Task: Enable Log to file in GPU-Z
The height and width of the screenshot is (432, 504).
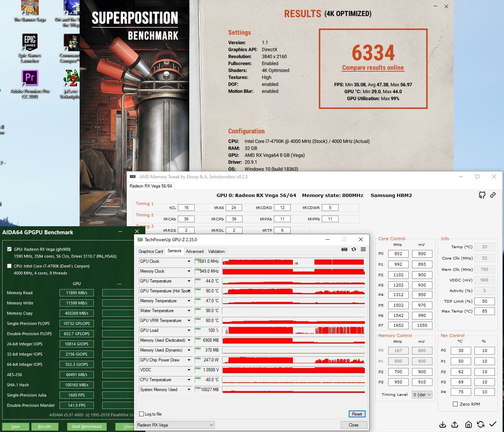Action: [141, 414]
